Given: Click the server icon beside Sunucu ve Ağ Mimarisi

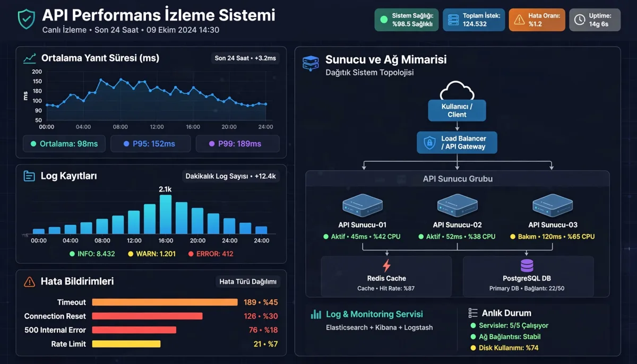Looking at the screenshot, I should (x=310, y=63).
